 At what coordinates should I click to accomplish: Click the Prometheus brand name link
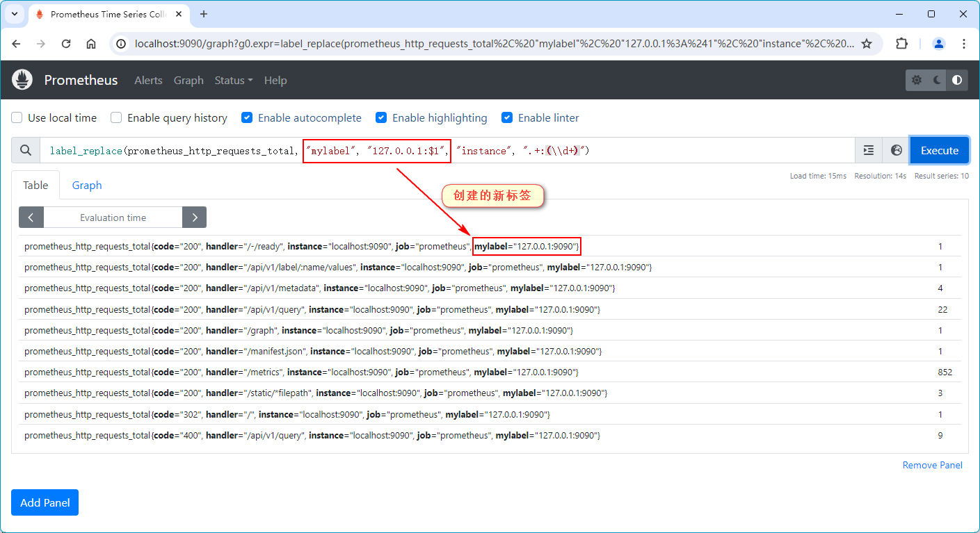click(81, 80)
